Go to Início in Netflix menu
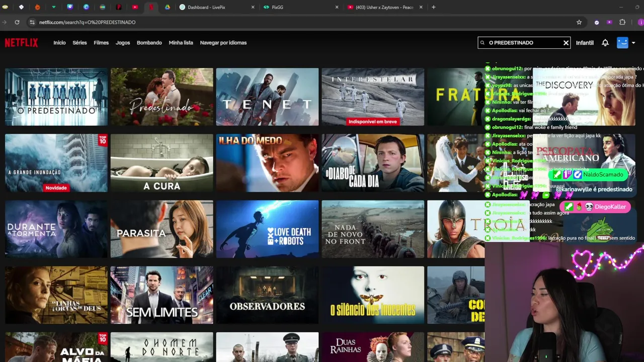Image resolution: width=644 pixels, height=362 pixels. coord(59,43)
